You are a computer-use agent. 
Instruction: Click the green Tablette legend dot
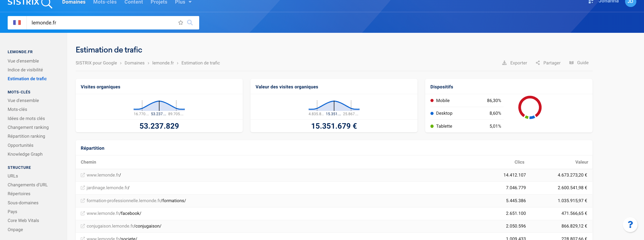[x=432, y=126]
